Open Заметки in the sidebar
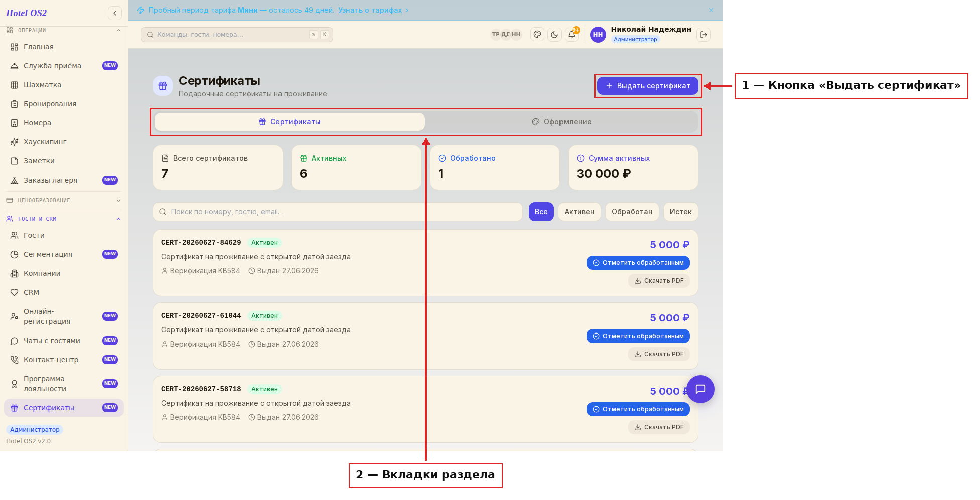 64,161
